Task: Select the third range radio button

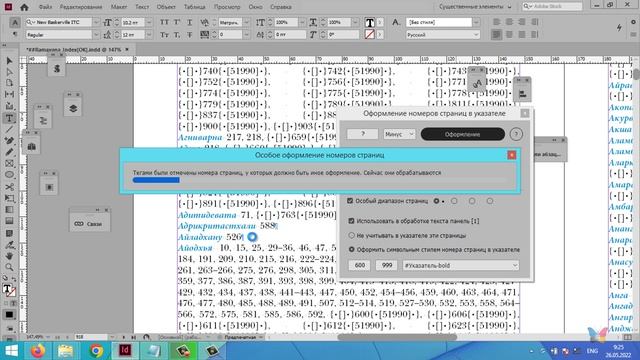Action: [472, 201]
